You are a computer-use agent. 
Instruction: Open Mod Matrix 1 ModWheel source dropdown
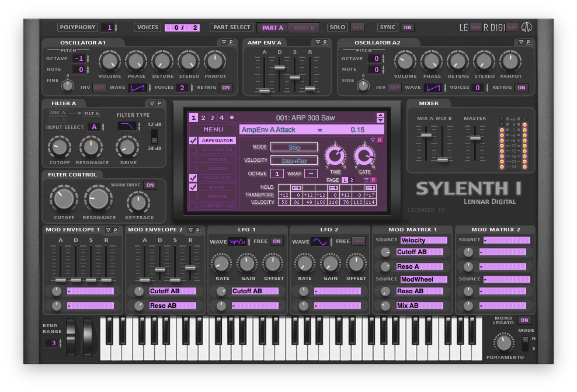click(x=424, y=279)
